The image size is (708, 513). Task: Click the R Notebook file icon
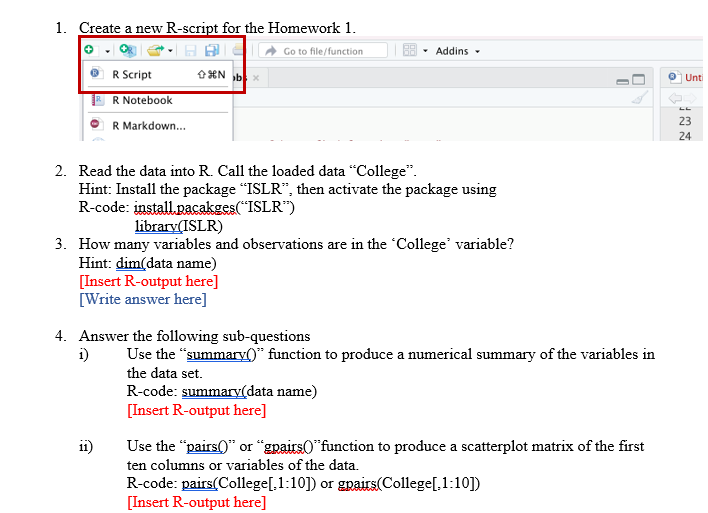[96, 99]
